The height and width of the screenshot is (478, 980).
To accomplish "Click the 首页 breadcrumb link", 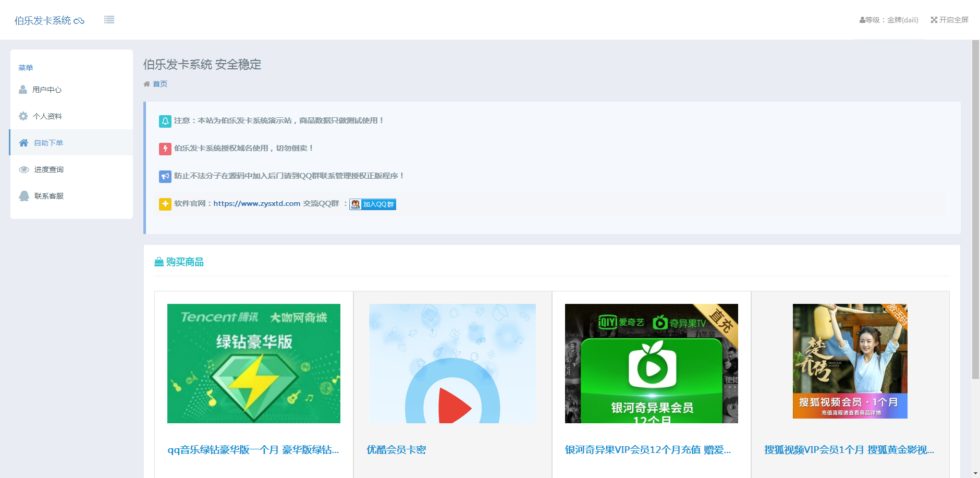I will [160, 83].
